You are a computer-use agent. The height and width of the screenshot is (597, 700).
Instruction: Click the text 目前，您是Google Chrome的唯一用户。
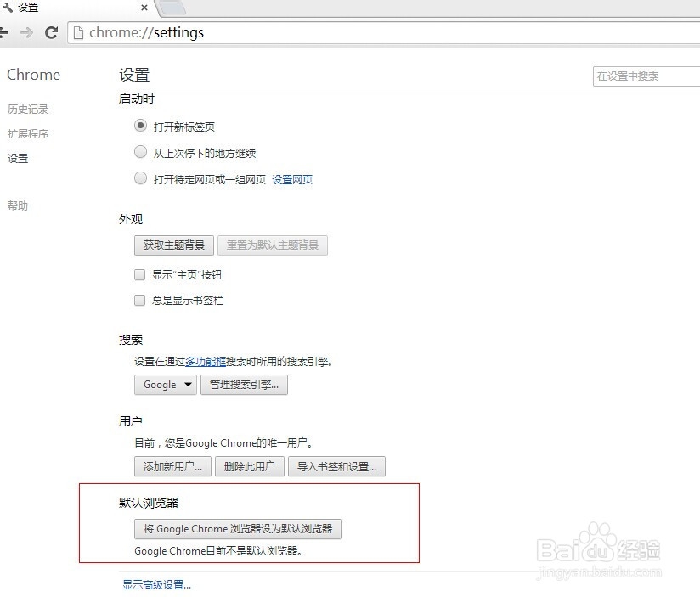click(224, 443)
